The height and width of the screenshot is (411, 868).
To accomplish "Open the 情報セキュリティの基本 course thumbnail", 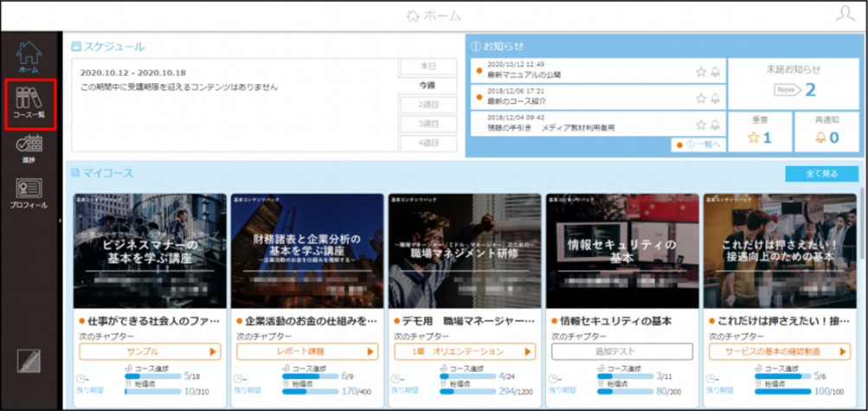I will [x=623, y=251].
